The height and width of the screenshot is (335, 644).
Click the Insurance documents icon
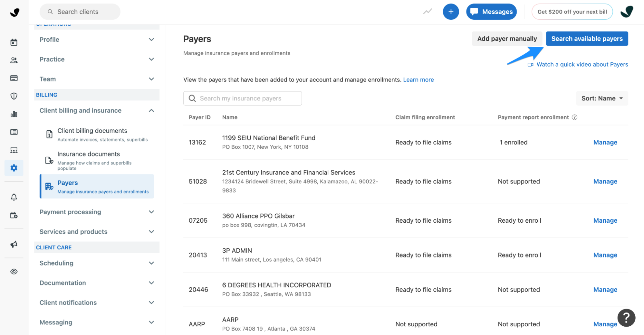coord(49,160)
